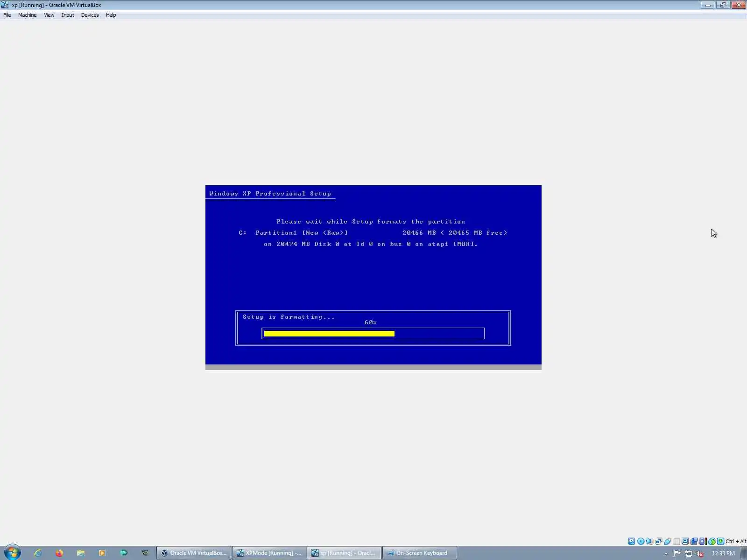
Task: Switch to Oracle VM VirtualBox Manager taskbar button
Action: (x=194, y=553)
